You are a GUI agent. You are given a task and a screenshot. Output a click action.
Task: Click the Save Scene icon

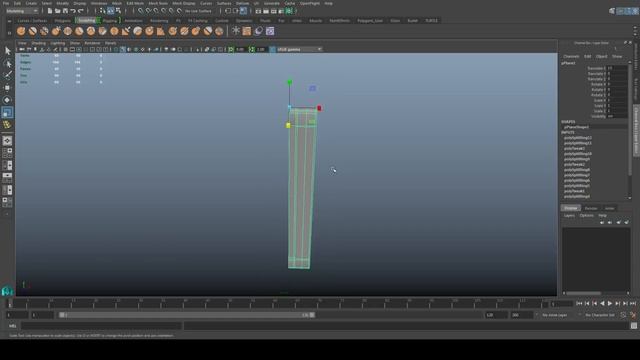coord(65,11)
